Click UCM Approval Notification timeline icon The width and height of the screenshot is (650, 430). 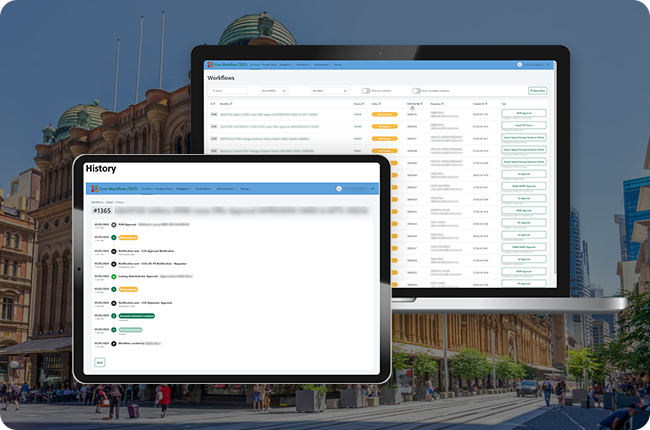pyautogui.click(x=114, y=252)
